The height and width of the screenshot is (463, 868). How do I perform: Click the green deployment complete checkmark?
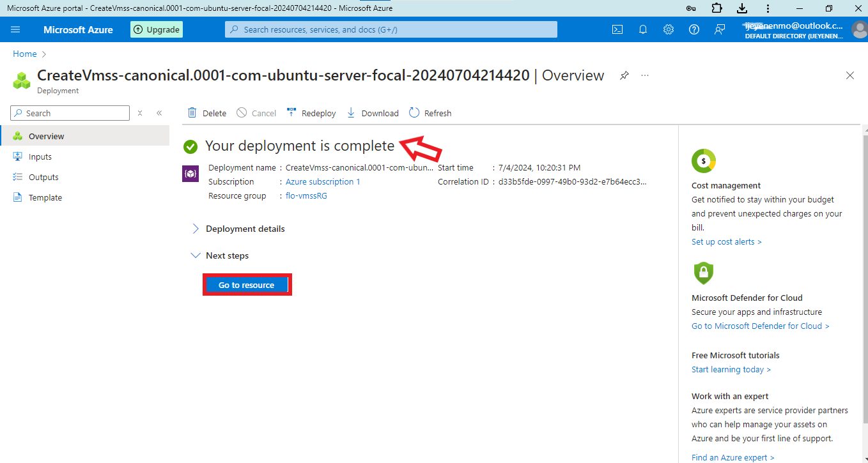tap(190, 147)
